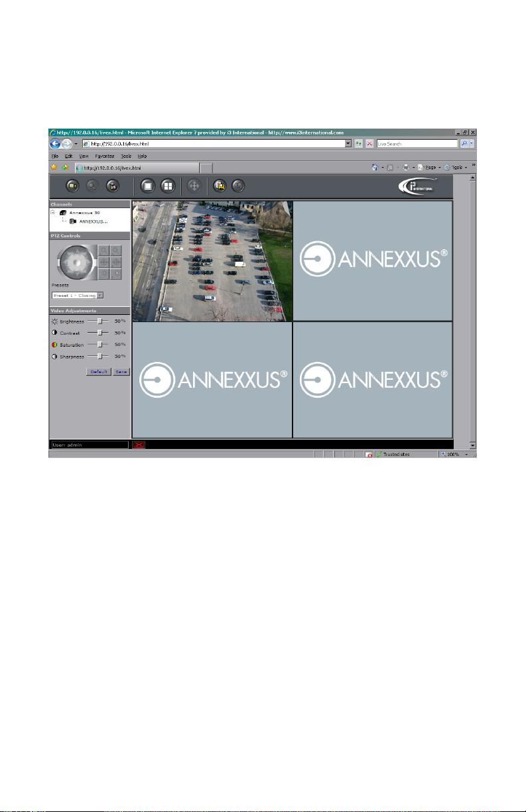Click the top-right magnifier zoom button in PTZ Controls
Viewport: 526px width, 812px height.
coord(115,250)
